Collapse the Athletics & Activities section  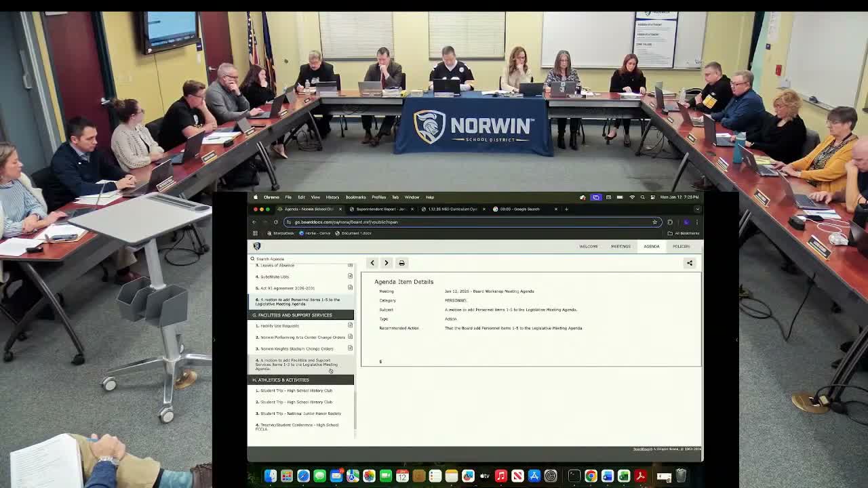300,380
